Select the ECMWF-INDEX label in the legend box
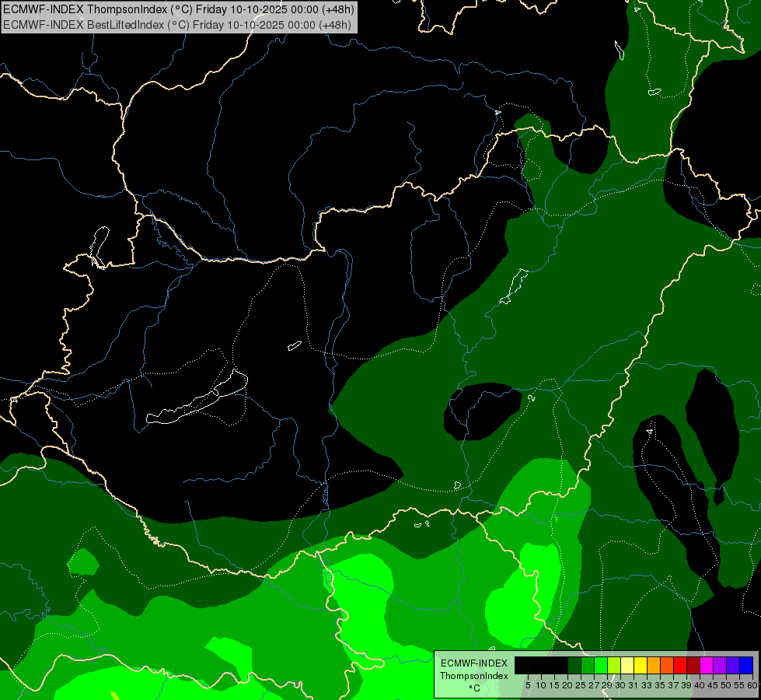 click(x=474, y=663)
